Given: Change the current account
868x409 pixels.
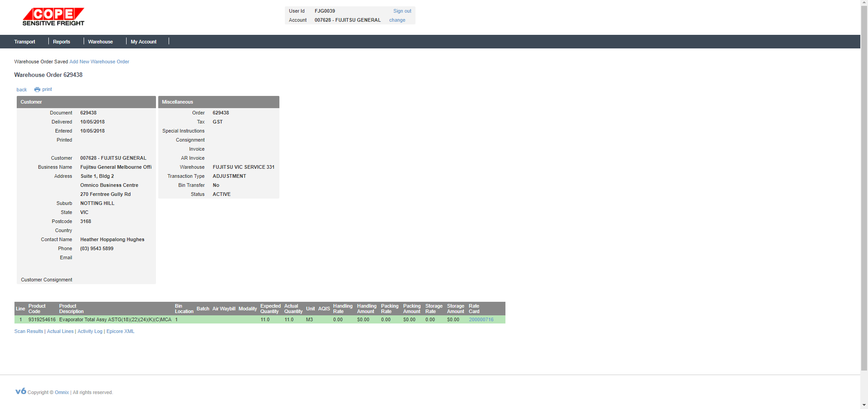Looking at the screenshot, I should click(x=397, y=20).
